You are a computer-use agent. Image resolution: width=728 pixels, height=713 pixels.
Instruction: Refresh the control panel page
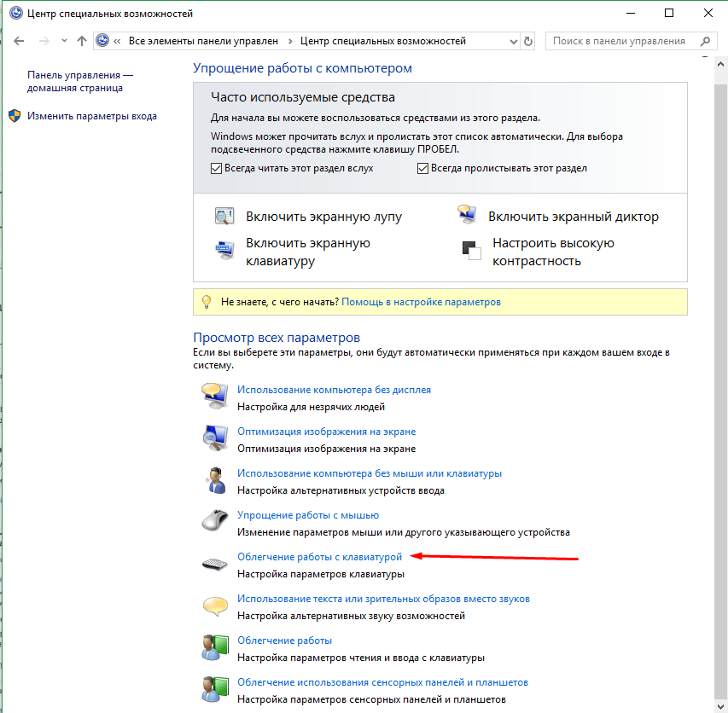coord(528,41)
